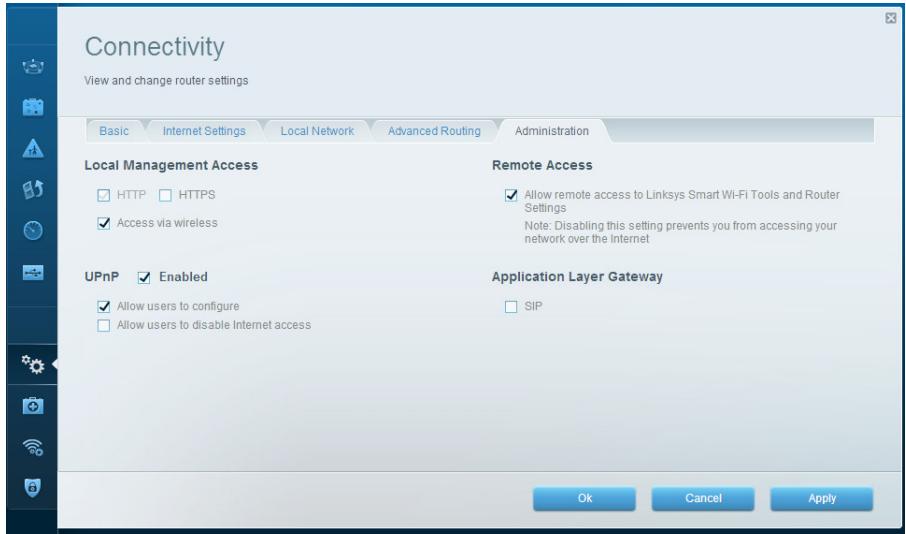Click the Application Layer Gateway heading
Screen dimensions: 906x534
click(577, 277)
